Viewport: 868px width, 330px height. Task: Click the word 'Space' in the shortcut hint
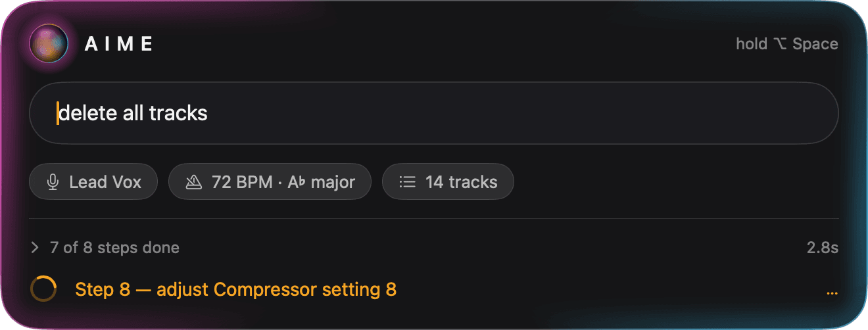point(815,44)
